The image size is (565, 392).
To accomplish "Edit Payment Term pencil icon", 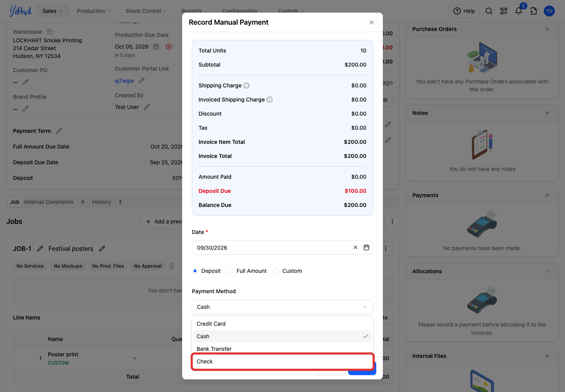I will 59,131.
